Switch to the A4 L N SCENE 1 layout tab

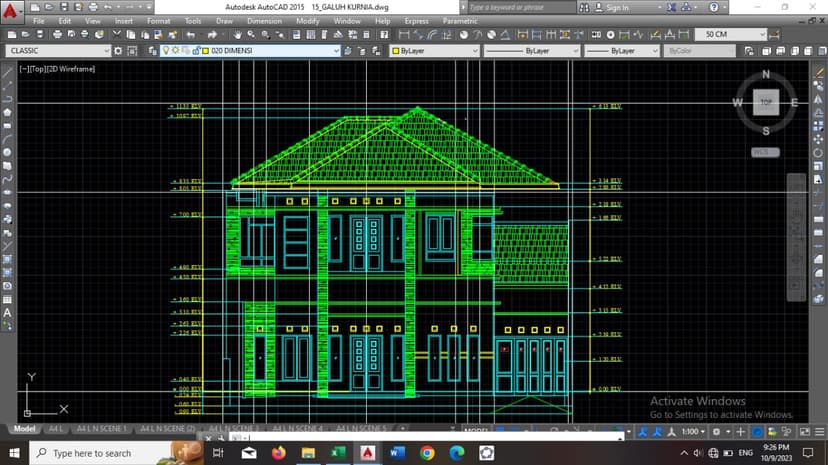101,429
